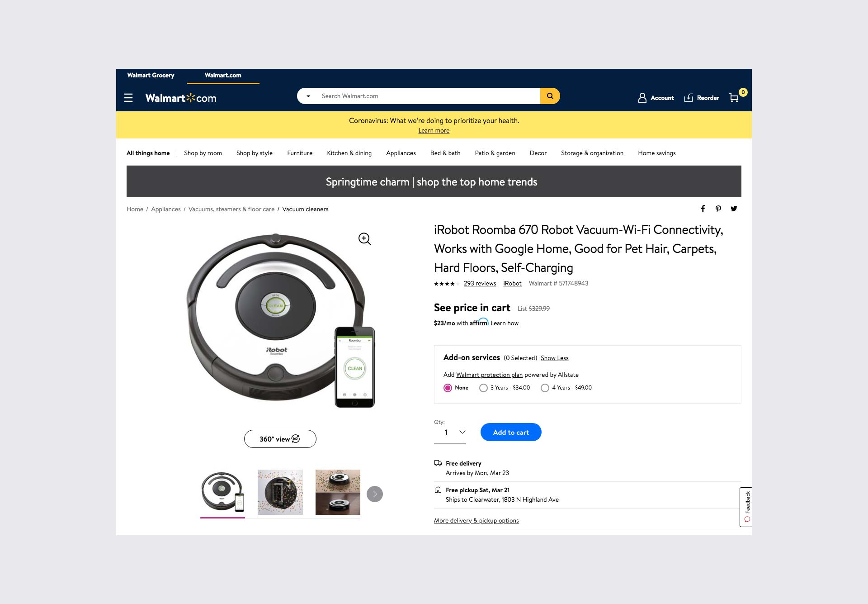Share product on Twitter icon

734,209
